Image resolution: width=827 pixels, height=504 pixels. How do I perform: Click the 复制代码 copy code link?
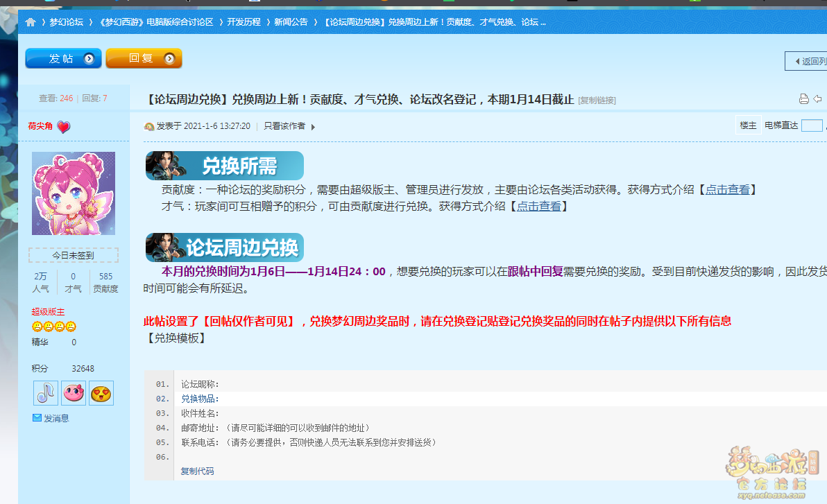coord(197,471)
